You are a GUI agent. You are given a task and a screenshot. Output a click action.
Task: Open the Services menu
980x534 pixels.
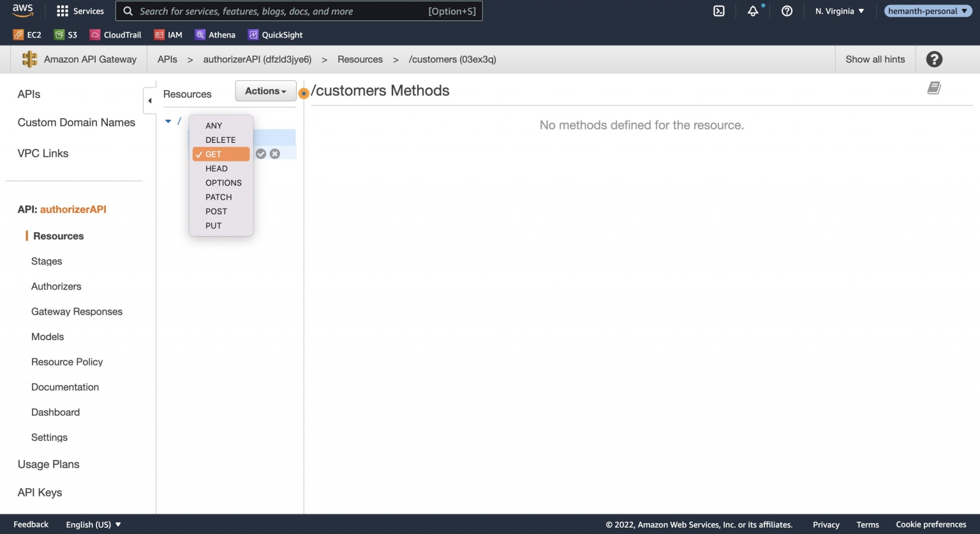click(x=80, y=11)
